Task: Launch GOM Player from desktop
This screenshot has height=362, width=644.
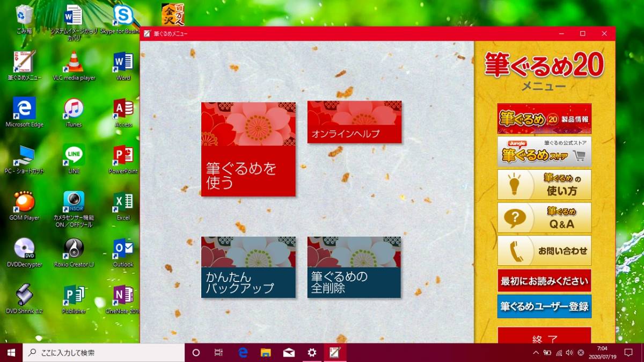Action: tap(24, 206)
